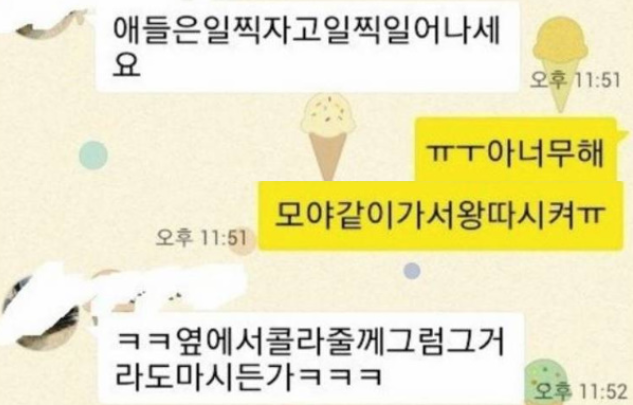Select the yellow bubble 'ㅠㅜ아너무해'
Screen dimensions: 633x405
(516, 149)
